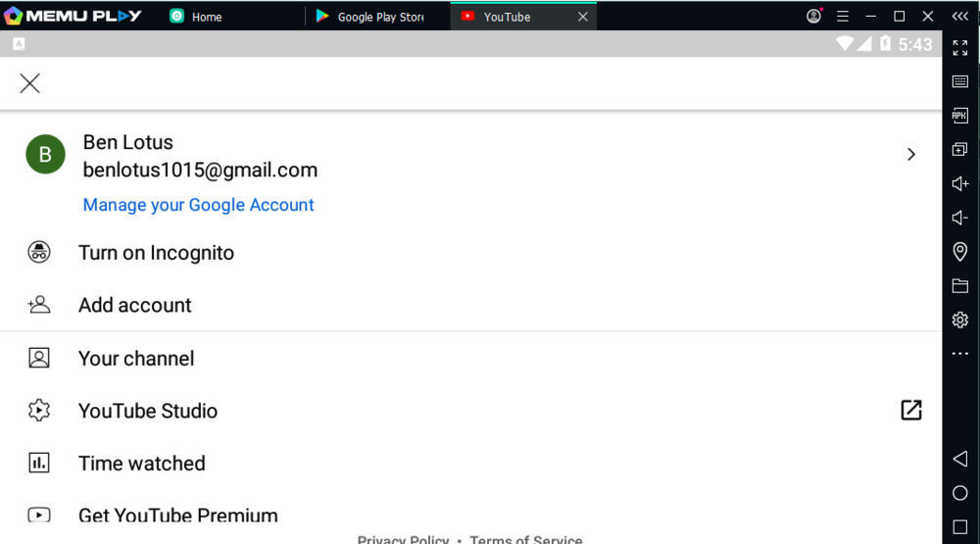Click the Time watched bar chart icon
The height and width of the screenshot is (544, 980).
pos(39,464)
